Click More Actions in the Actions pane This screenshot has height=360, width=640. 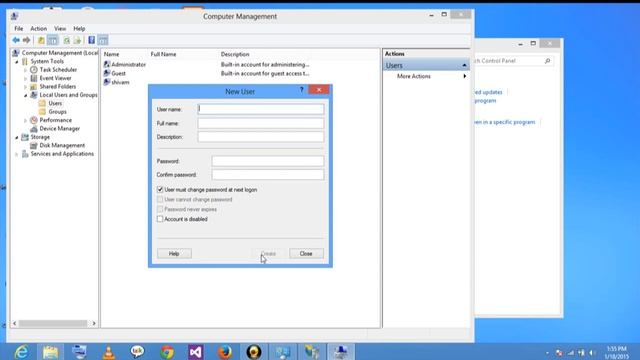click(413, 76)
